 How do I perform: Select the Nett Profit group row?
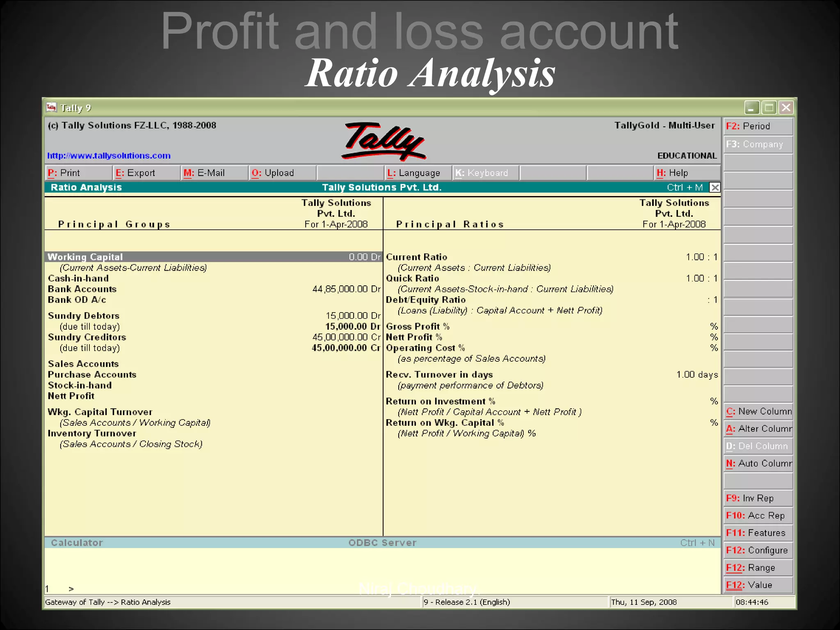214,396
